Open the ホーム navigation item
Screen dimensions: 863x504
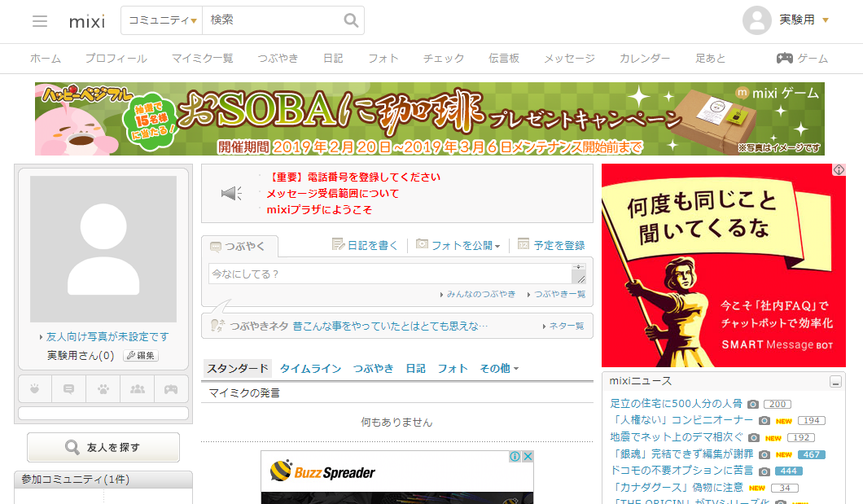point(46,59)
